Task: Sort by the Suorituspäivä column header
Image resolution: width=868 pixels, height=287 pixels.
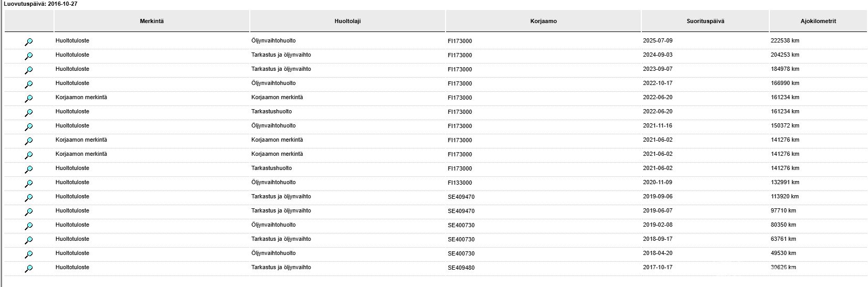Action: (x=705, y=21)
